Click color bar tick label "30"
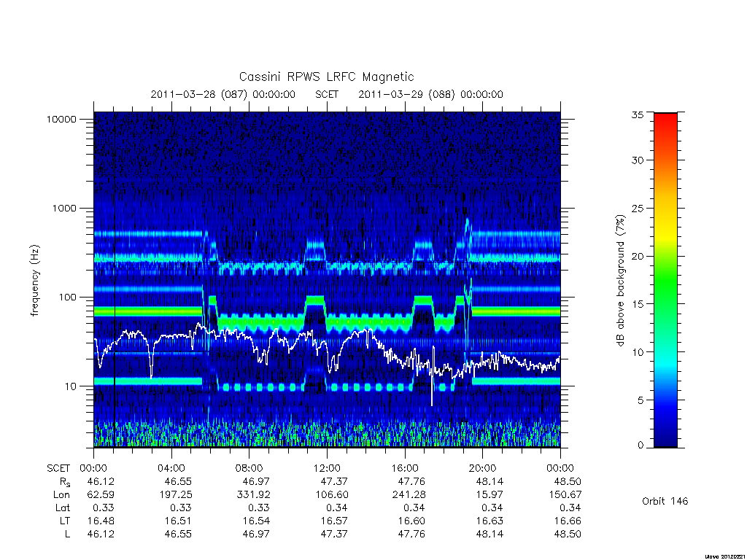This screenshot has width=747, height=560. click(x=637, y=160)
